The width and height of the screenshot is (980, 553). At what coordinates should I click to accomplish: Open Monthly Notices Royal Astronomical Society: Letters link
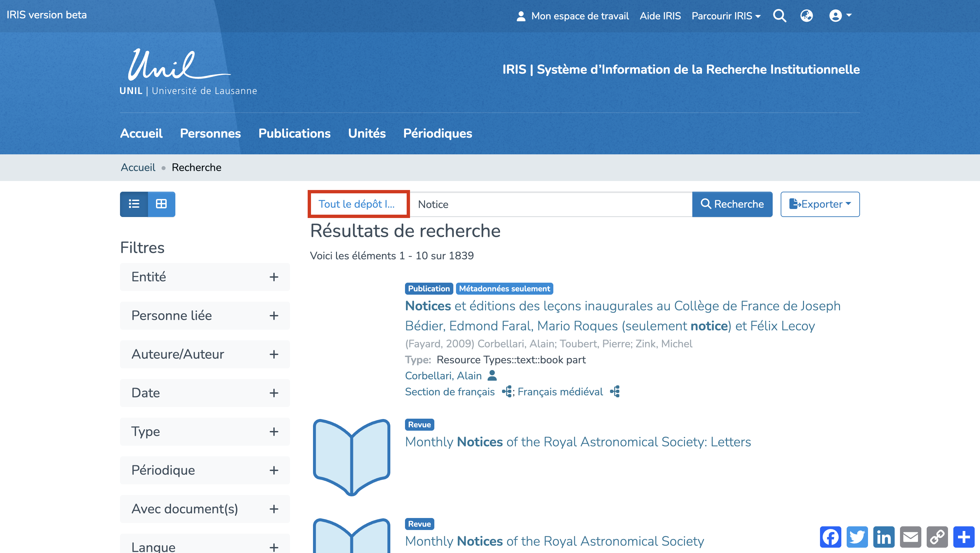577,442
